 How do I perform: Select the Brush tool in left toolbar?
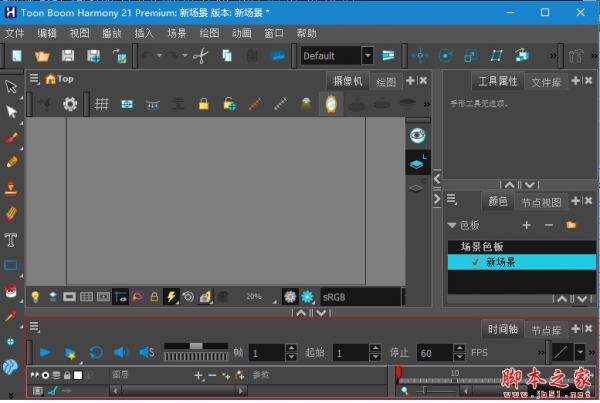click(12, 137)
